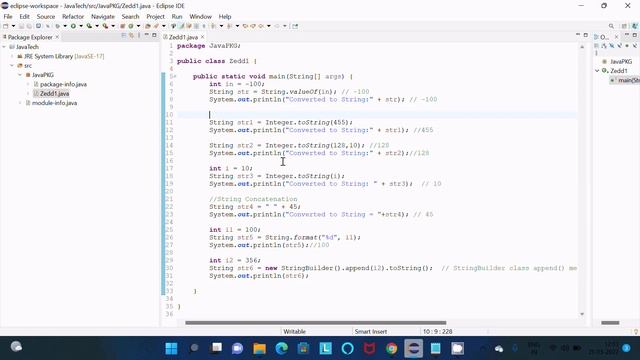Viewport: 640px width, 360px height.
Task: Open the Help menu
Action: 225,17
